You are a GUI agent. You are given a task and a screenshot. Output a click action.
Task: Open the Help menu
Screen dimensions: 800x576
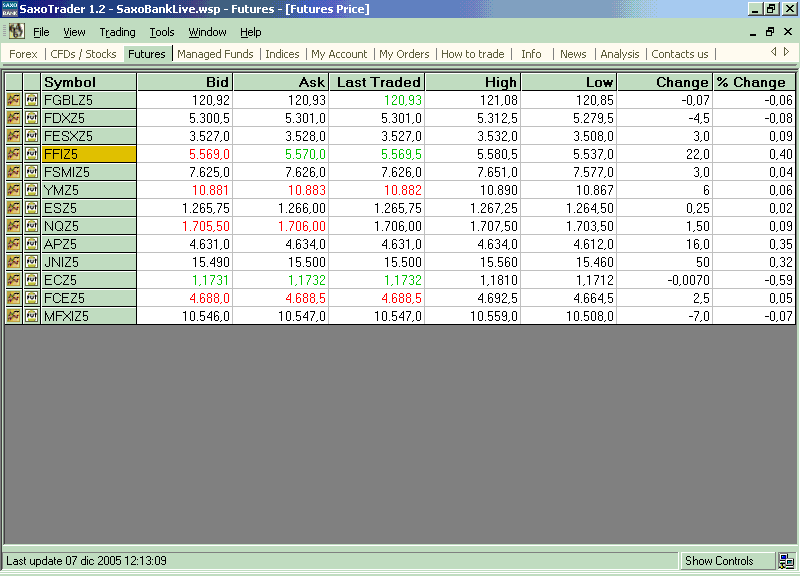pyautogui.click(x=251, y=32)
